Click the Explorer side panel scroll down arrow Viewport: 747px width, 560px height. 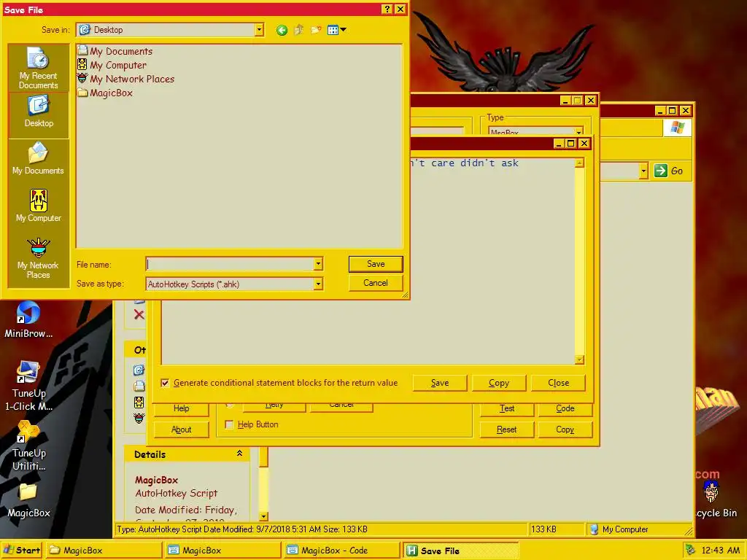tap(263, 516)
